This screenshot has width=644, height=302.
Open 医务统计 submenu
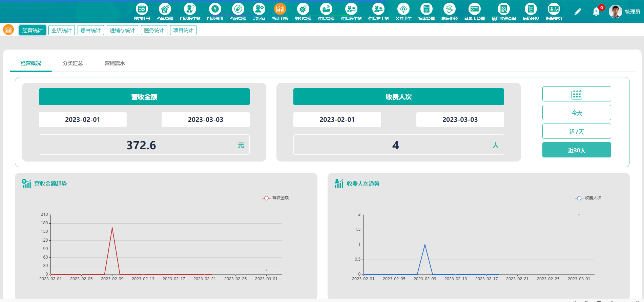(154, 30)
